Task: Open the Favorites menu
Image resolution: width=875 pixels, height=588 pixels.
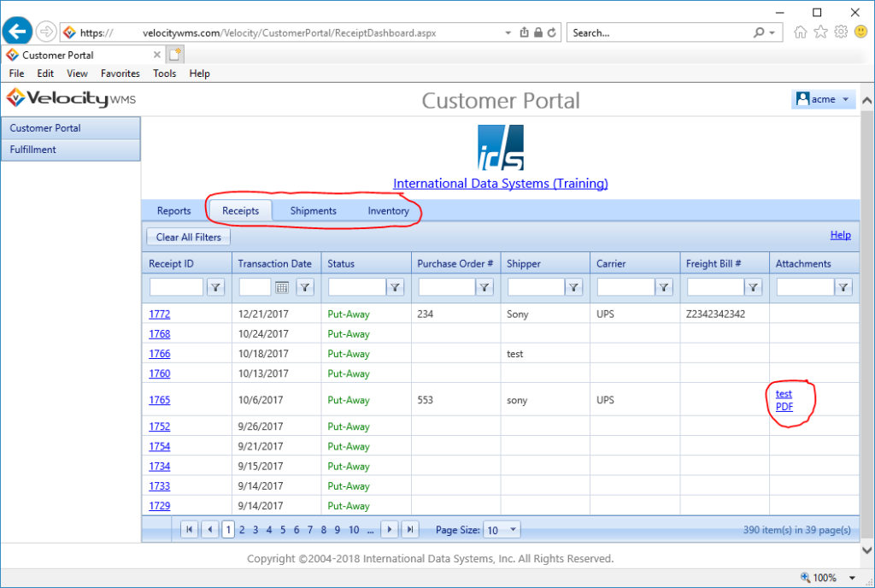Action: click(x=120, y=73)
